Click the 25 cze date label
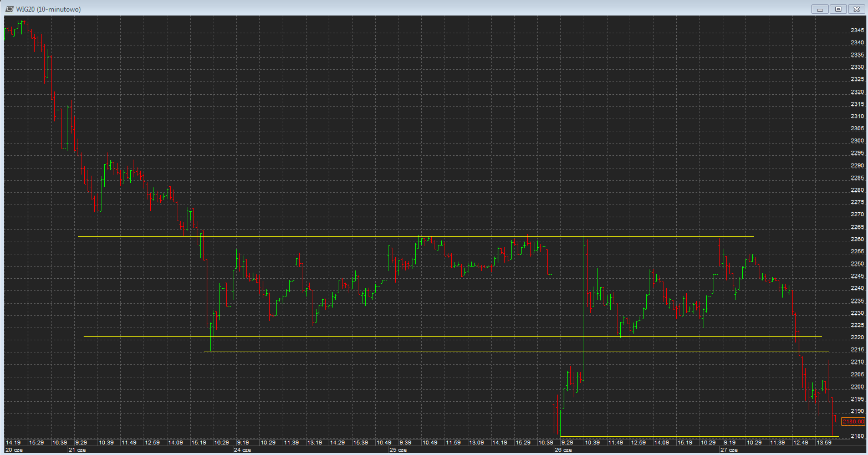The width and height of the screenshot is (868, 455). click(398, 450)
